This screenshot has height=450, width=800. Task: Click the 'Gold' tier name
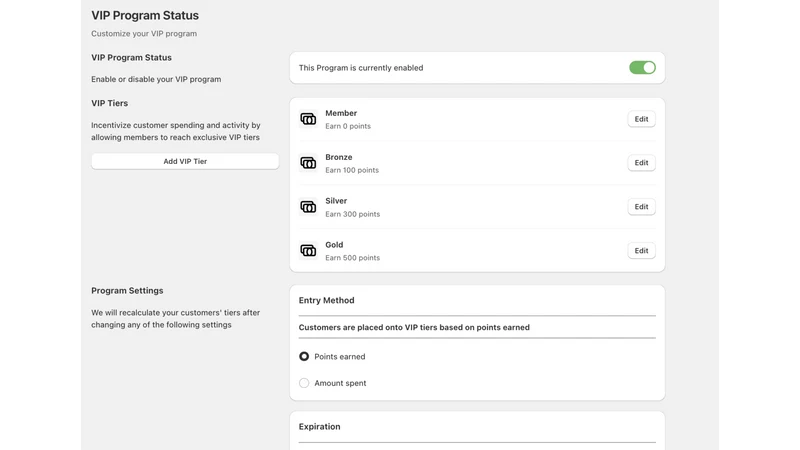pos(334,245)
